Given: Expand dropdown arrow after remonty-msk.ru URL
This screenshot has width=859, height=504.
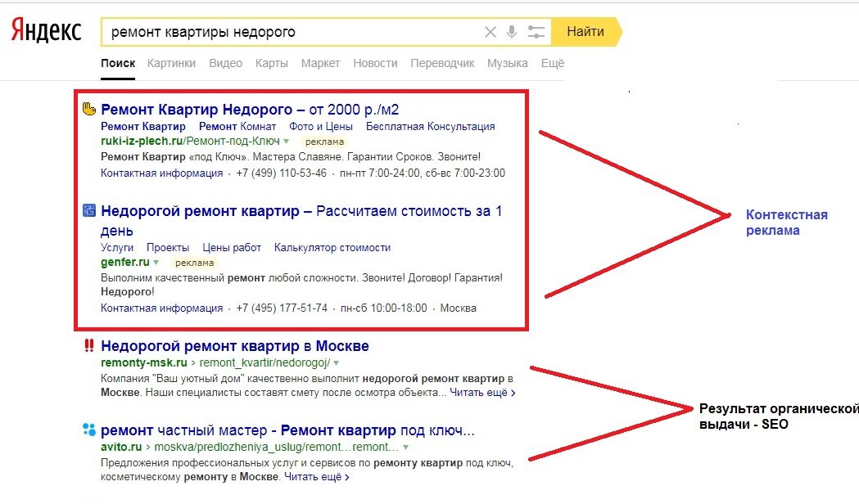Looking at the screenshot, I should [336, 362].
